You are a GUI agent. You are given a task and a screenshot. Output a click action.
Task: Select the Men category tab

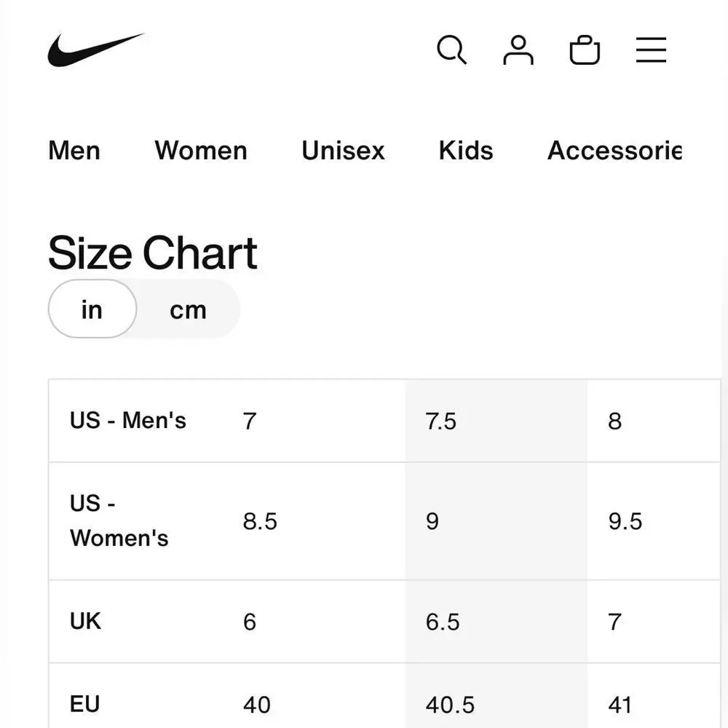tap(74, 151)
